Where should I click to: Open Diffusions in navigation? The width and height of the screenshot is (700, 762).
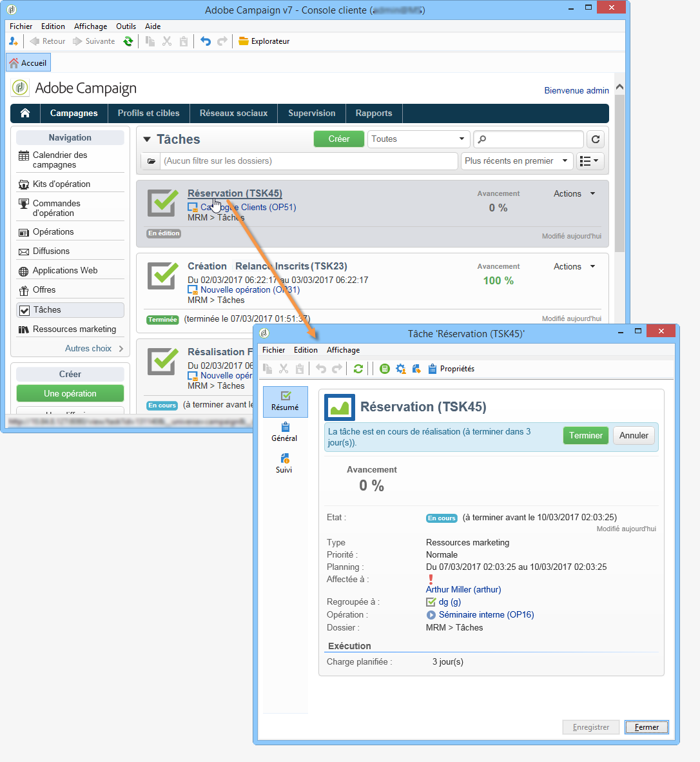[70, 251]
